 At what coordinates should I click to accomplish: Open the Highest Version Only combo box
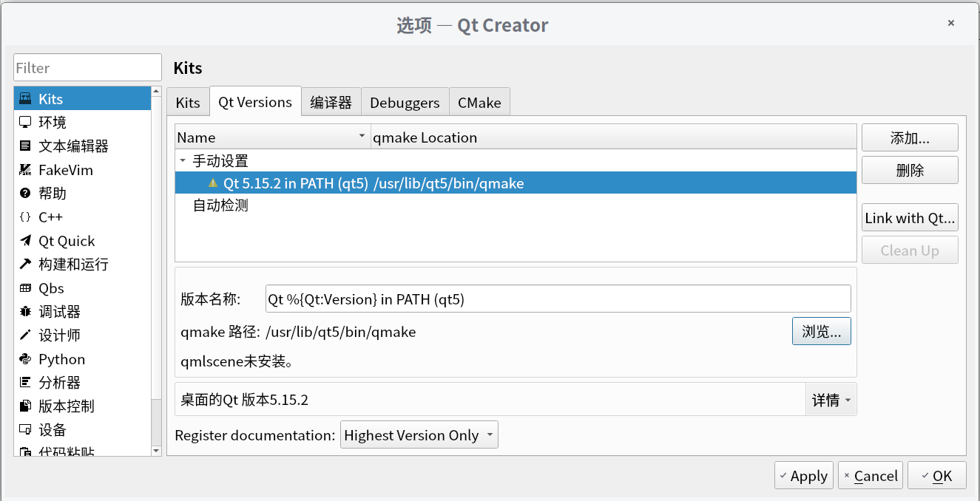pos(419,435)
